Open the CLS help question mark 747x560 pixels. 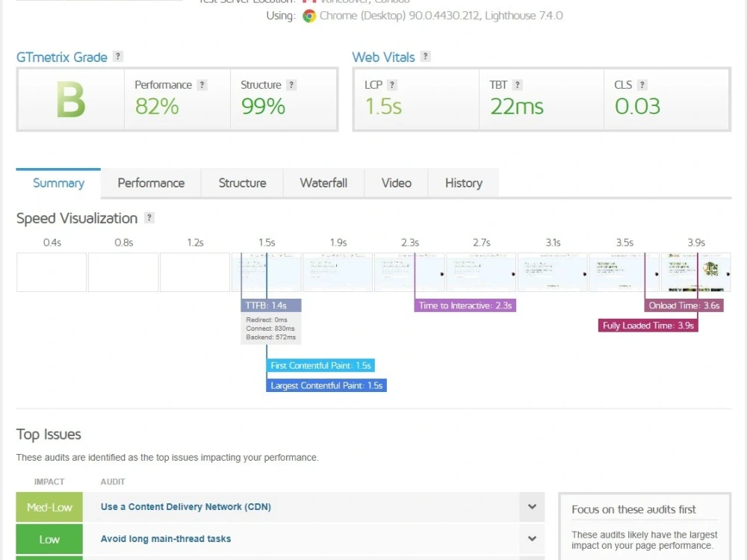[642, 85]
